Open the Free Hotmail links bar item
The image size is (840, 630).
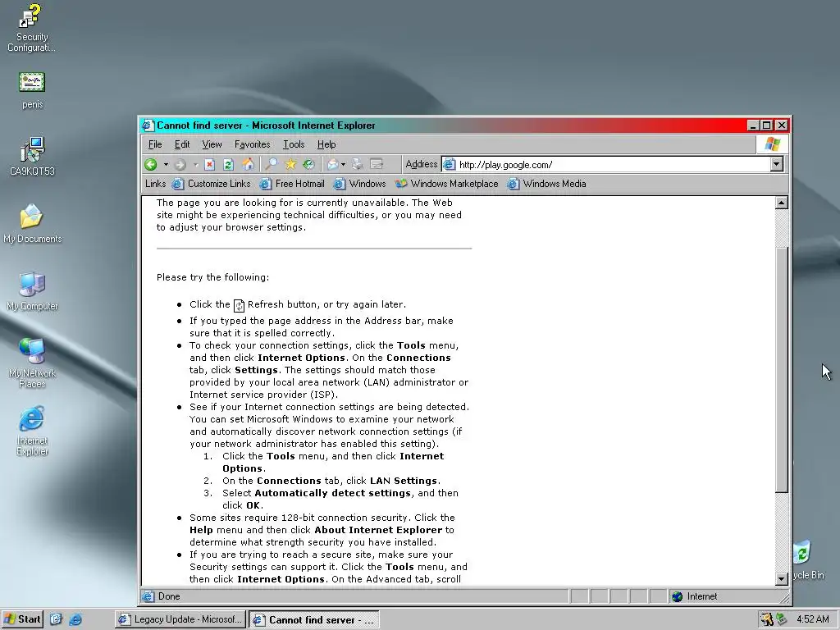tap(293, 184)
